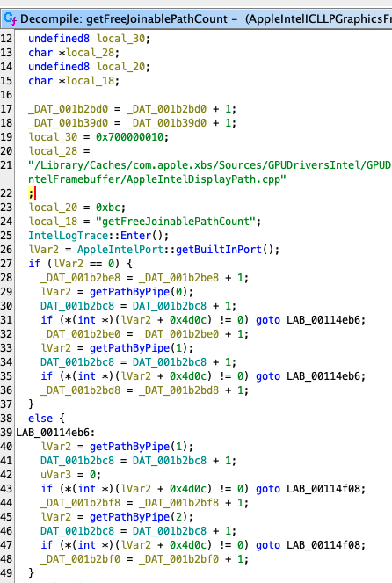Click the LAB_00114eb6 label on line 39
This screenshot has height=583, width=392.
point(55,433)
